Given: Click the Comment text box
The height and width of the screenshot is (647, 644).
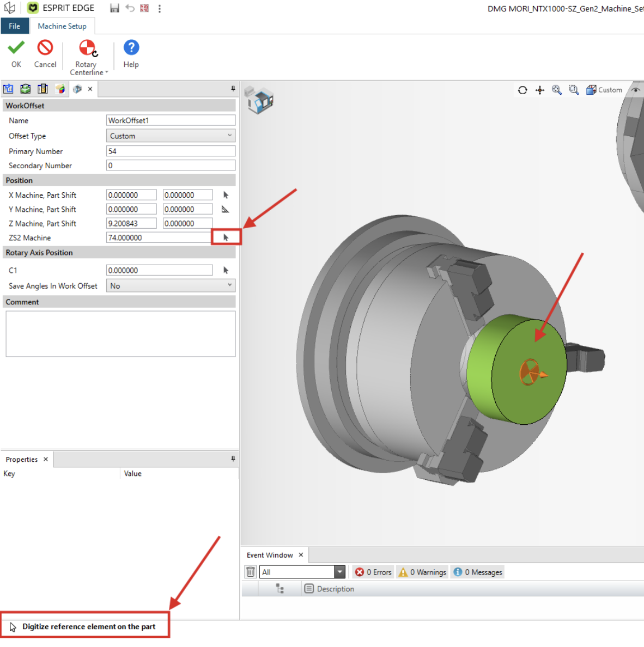Looking at the screenshot, I should [x=120, y=334].
